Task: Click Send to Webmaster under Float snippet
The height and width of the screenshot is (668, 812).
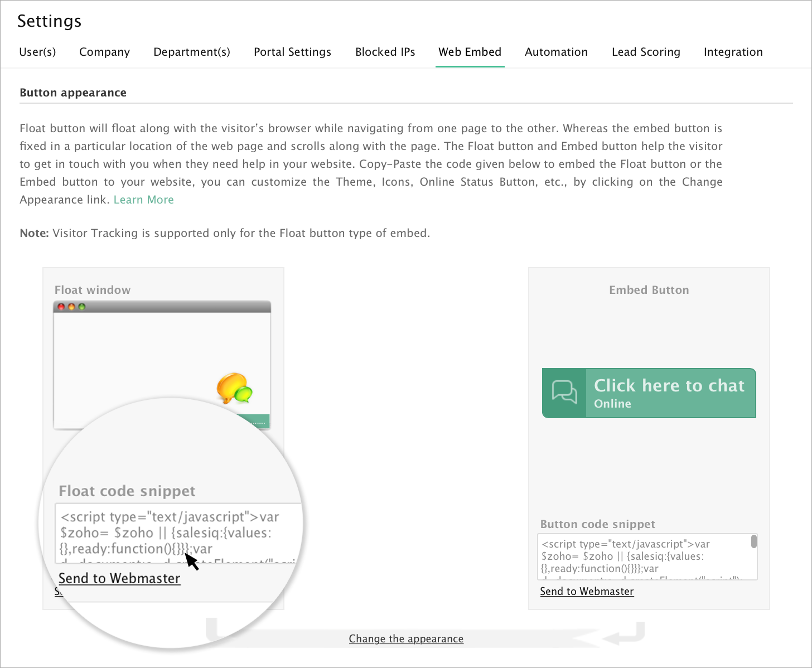Action: tap(119, 578)
